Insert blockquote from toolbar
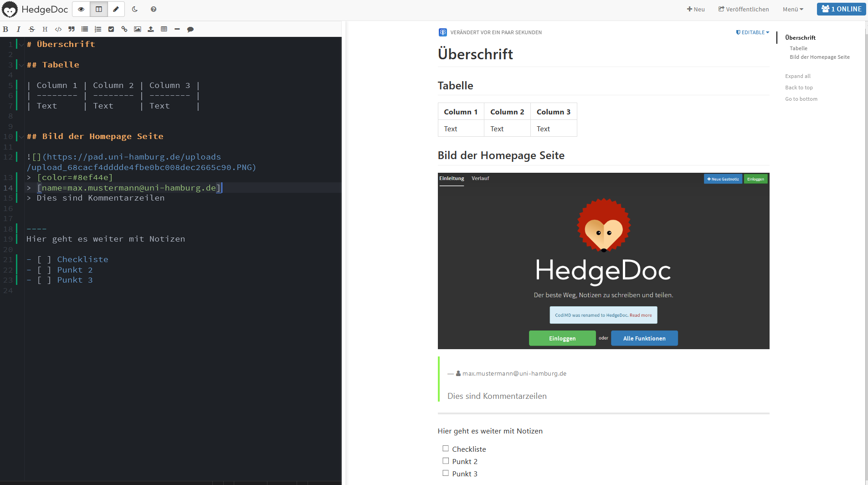The height and width of the screenshot is (485, 868). point(72,29)
